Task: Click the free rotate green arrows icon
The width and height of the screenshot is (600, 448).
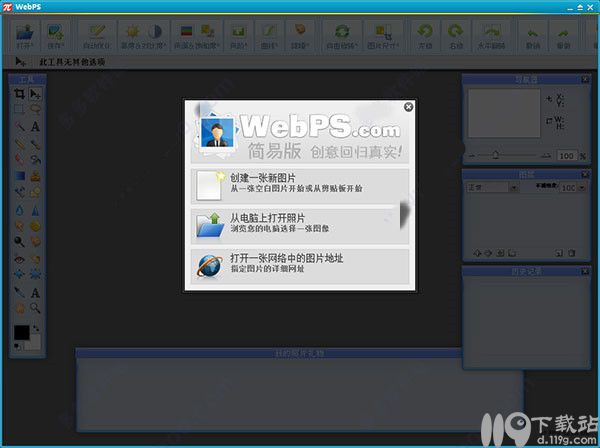Action: [342, 31]
